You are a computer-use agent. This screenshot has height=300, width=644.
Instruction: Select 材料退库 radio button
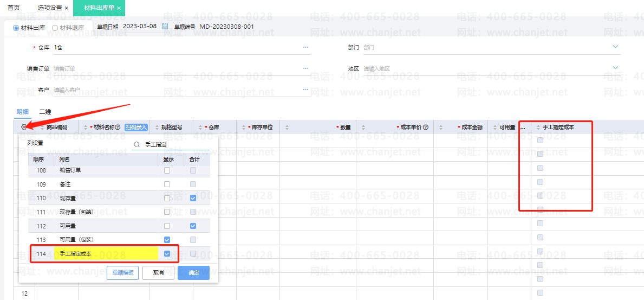[x=55, y=28]
